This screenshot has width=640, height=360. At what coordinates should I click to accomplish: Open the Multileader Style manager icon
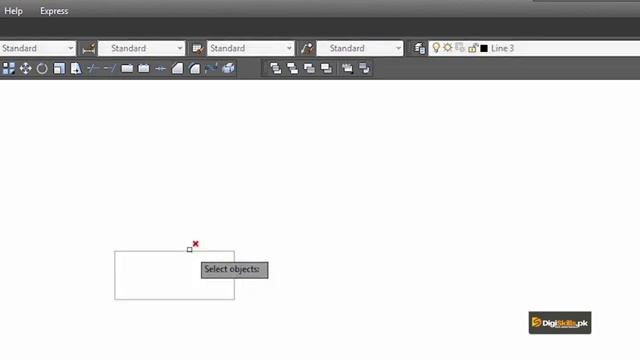coord(307,49)
